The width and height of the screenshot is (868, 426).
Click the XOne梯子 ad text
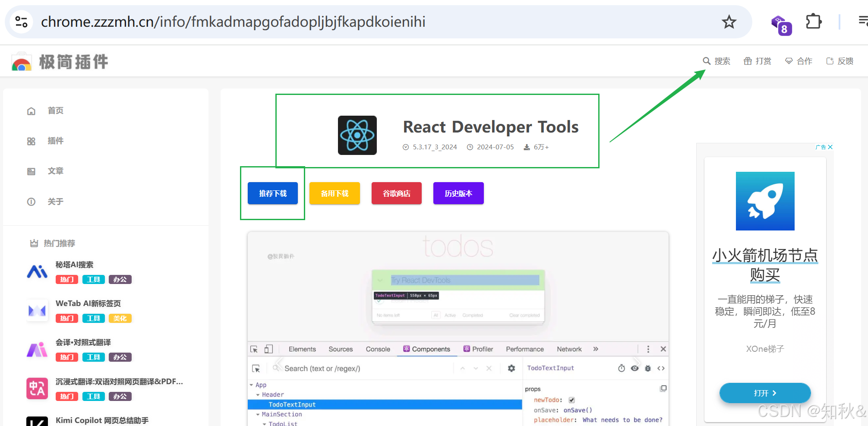click(765, 349)
